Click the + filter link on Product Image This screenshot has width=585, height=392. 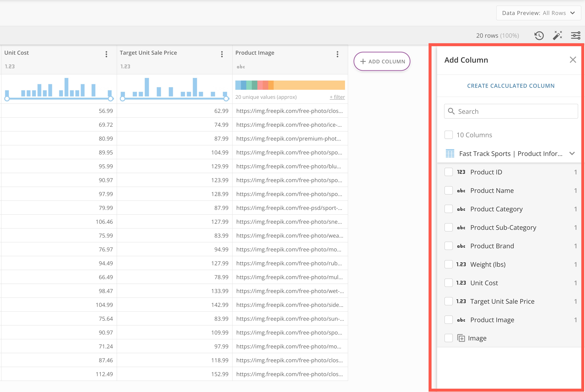pos(337,97)
